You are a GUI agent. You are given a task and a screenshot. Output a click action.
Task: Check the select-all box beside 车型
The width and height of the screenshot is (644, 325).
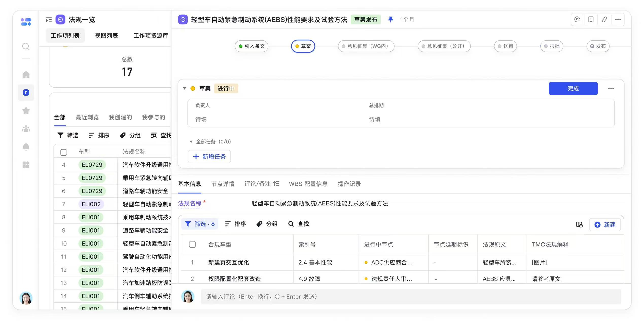(64, 152)
